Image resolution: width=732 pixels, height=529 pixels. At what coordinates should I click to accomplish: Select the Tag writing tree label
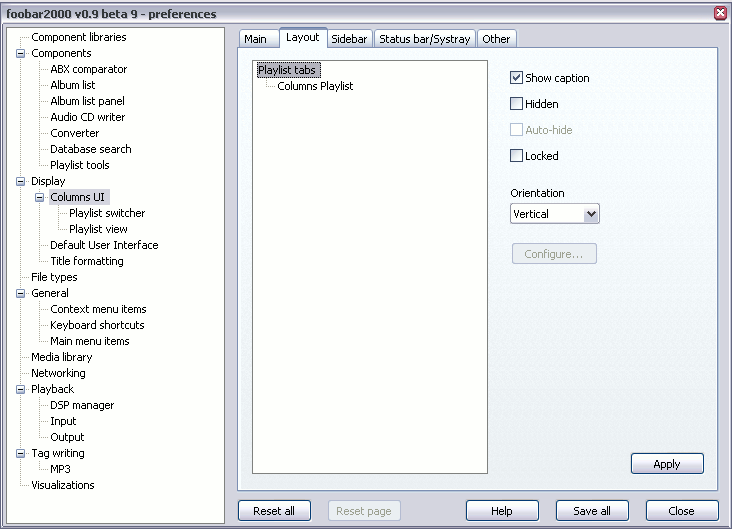58,453
